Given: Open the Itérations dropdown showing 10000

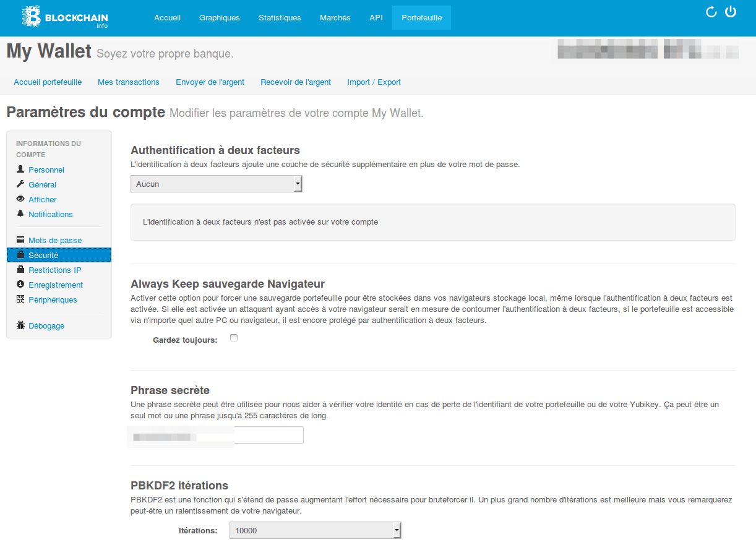Looking at the screenshot, I should [x=316, y=530].
